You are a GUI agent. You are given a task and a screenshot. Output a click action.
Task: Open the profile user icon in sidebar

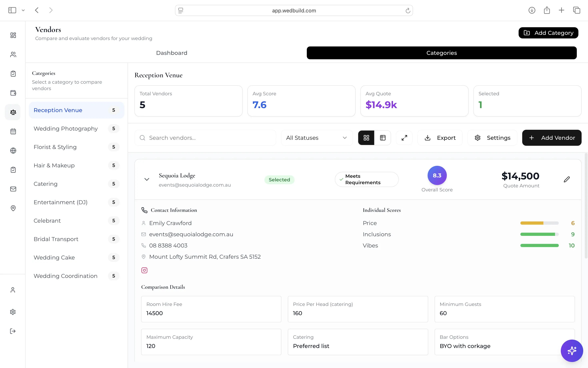point(13,290)
